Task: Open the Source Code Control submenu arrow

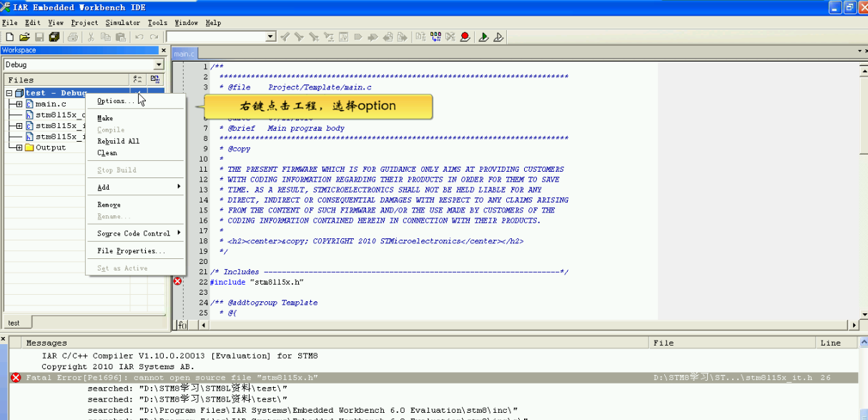Action: tap(179, 233)
